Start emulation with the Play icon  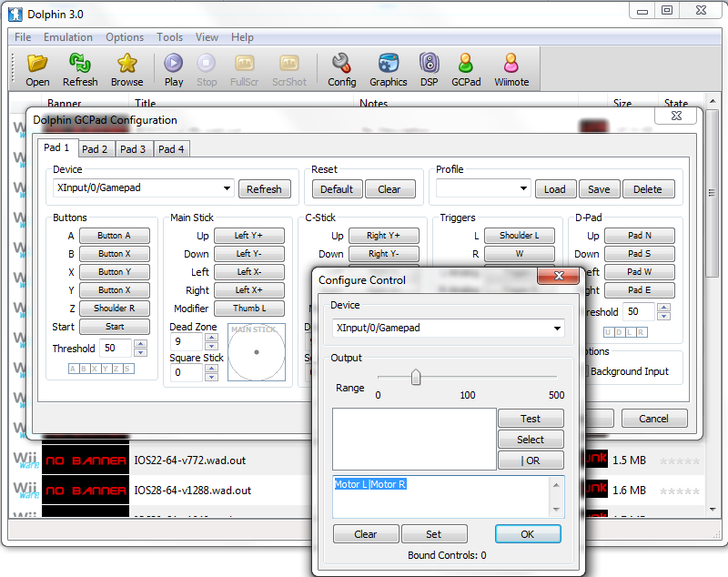(174, 70)
